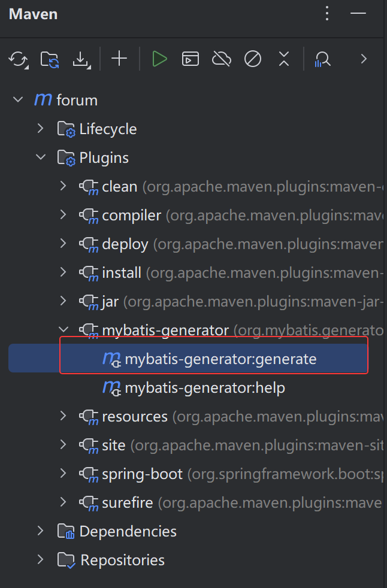Toggle Offline Mode cloud icon

(222, 59)
